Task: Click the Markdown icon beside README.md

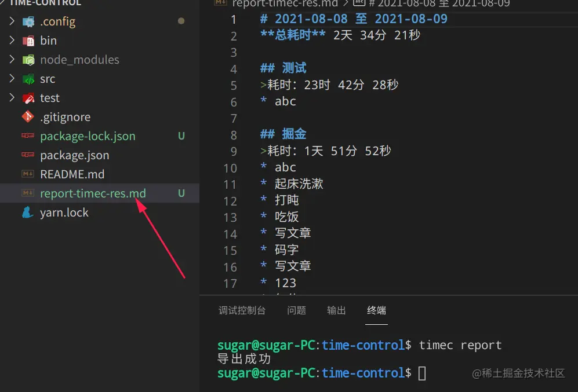Action: 27,174
